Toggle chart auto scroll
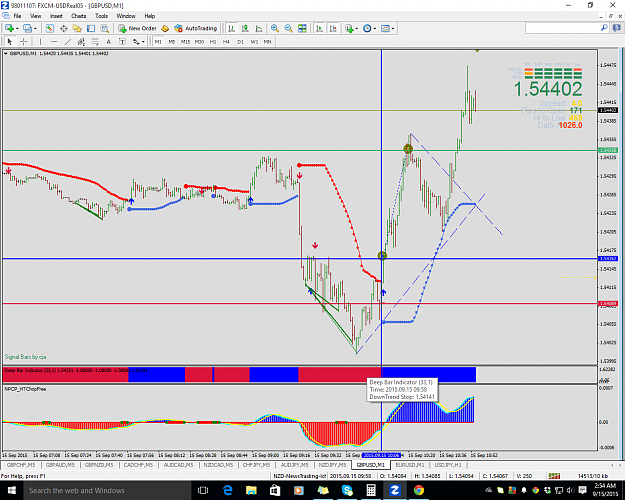 pos(319,28)
